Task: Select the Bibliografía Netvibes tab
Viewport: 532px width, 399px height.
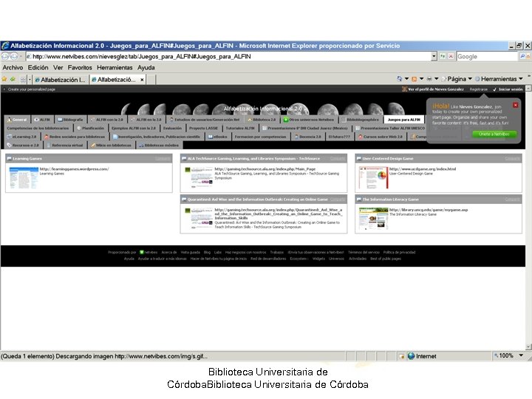Action: (x=70, y=120)
